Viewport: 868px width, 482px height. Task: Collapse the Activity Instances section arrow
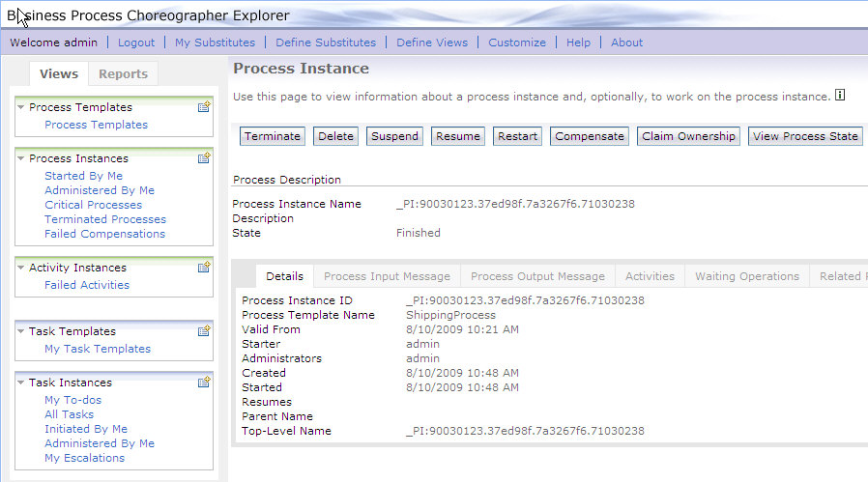pyautogui.click(x=21, y=268)
